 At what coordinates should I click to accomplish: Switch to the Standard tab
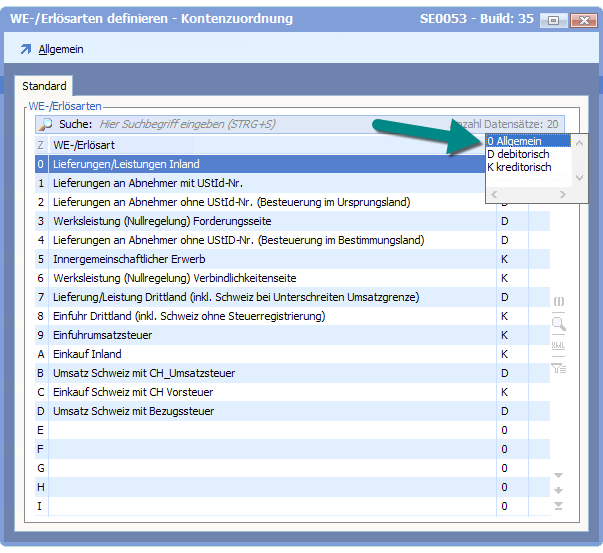(x=44, y=87)
